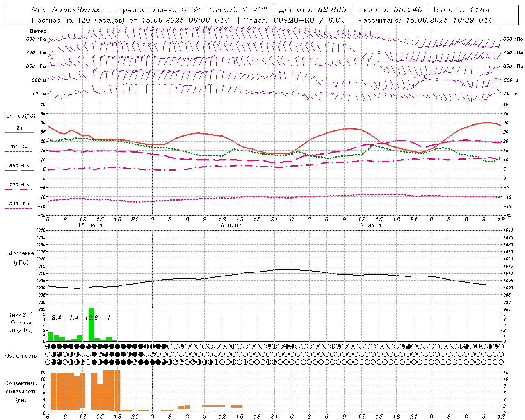Click the Осадки precipitation label
The width and height of the screenshot is (525, 420).
[x=21, y=322]
